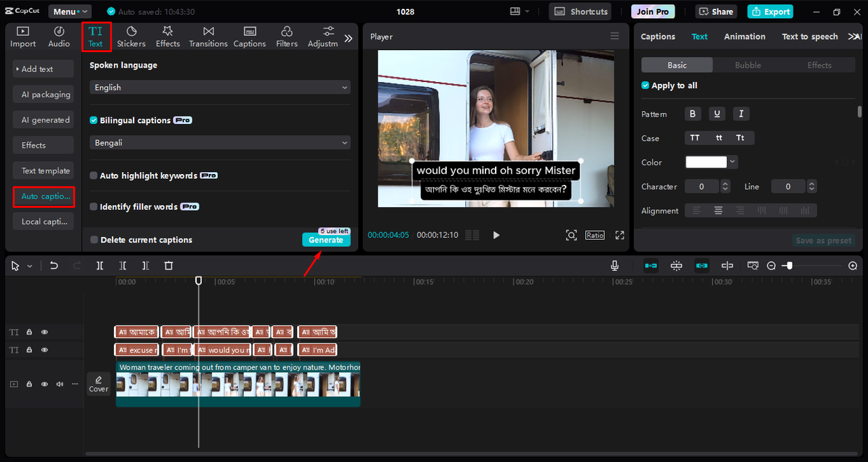Open the Menu dropdown
Viewport: 868px width, 462px height.
coord(70,12)
